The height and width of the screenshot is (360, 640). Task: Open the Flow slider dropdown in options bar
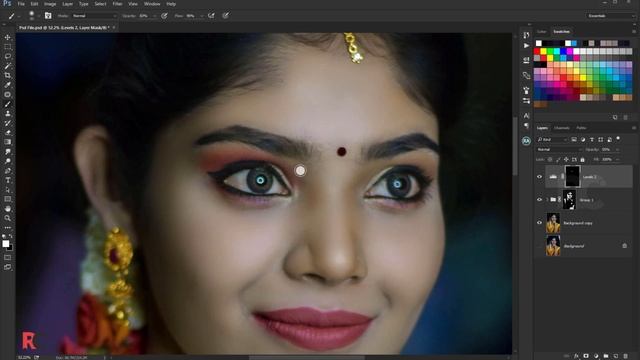tap(201, 16)
